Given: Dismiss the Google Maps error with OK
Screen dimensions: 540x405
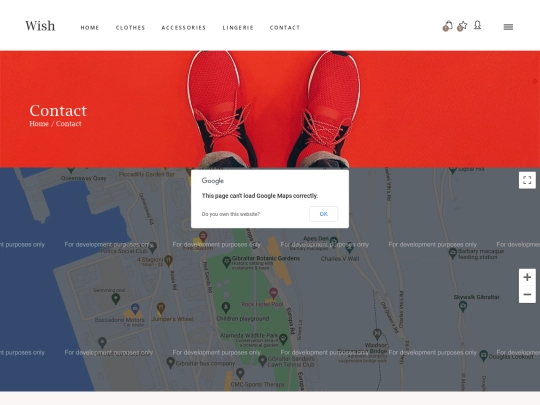Looking at the screenshot, I should pos(323,214).
